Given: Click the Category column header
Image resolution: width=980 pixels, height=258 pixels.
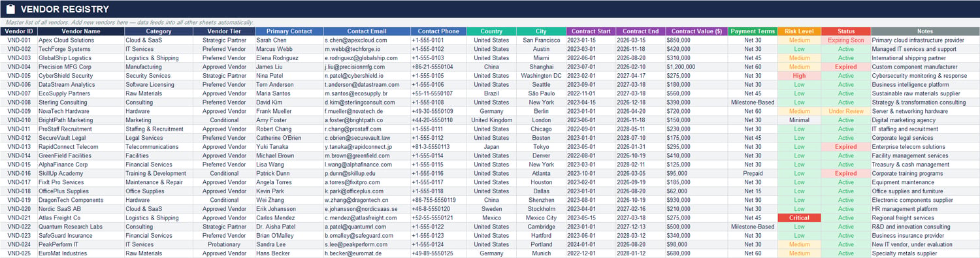Looking at the screenshot, I should (159, 31).
